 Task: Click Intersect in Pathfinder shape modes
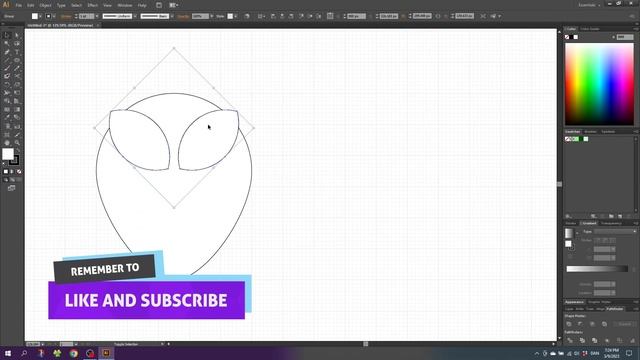pyautogui.click(x=592, y=324)
